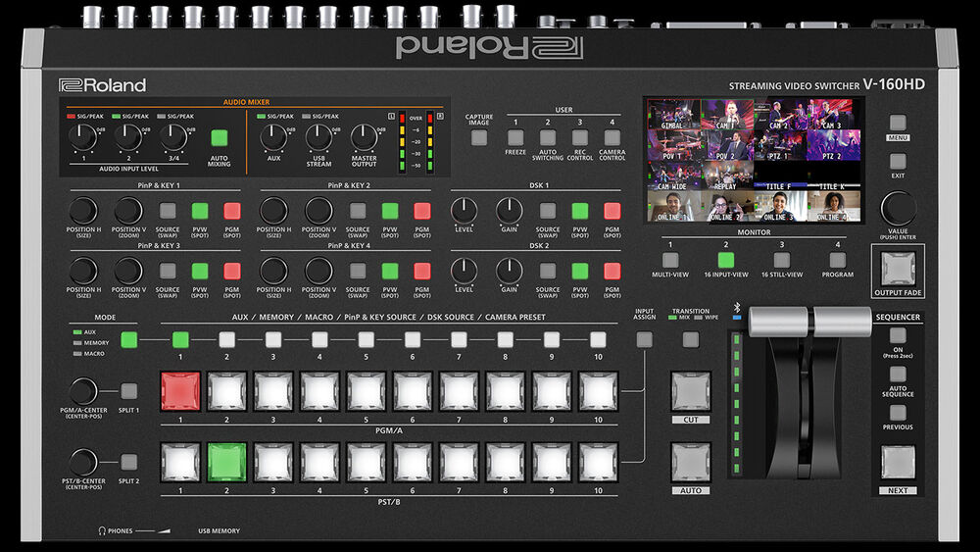The image size is (980, 552).
Task: Select MONITOR 4 PROGRAM button
Action: tap(838, 260)
